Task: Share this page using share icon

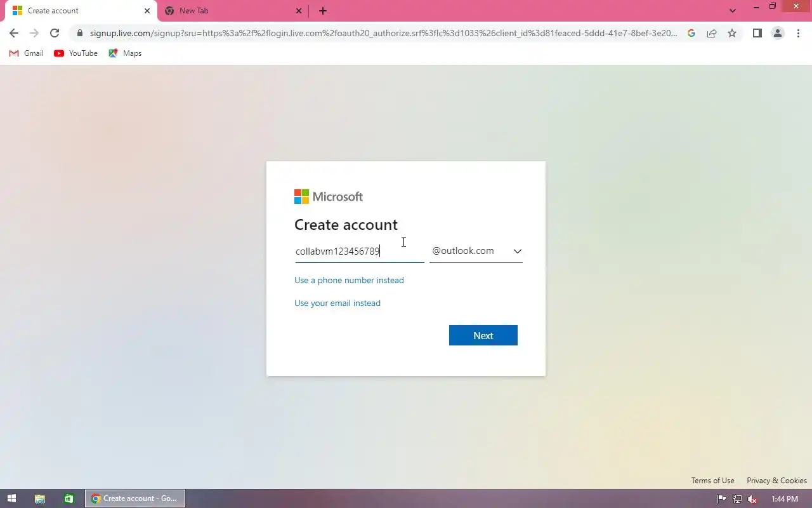Action: [x=712, y=33]
